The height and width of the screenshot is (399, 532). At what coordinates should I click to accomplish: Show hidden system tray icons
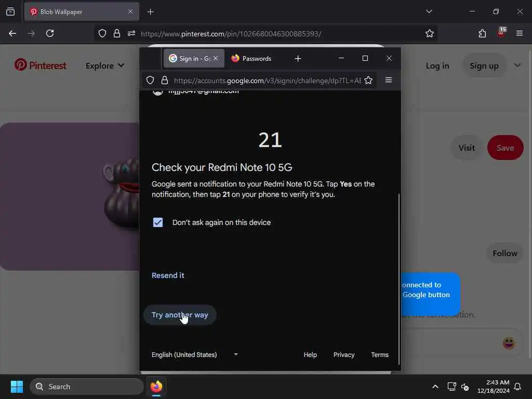pyautogui.click(x=435, y=387)
